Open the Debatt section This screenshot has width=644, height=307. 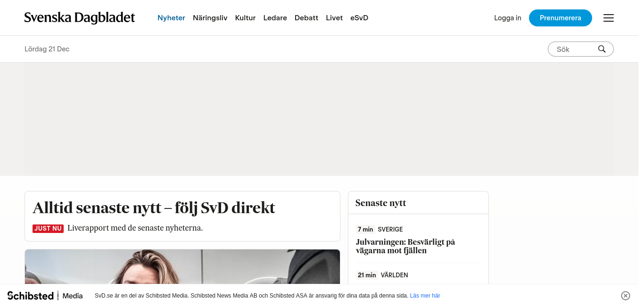click(x=306, y=18)
